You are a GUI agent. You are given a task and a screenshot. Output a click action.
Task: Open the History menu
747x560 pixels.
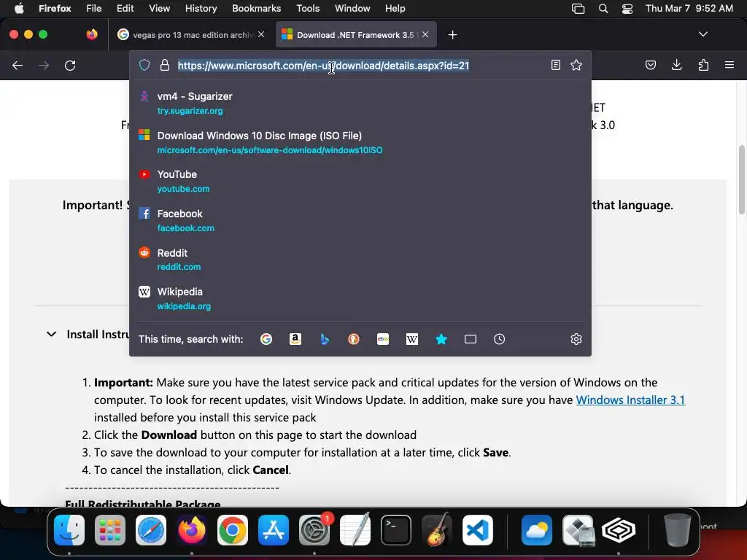click(201, 8)
